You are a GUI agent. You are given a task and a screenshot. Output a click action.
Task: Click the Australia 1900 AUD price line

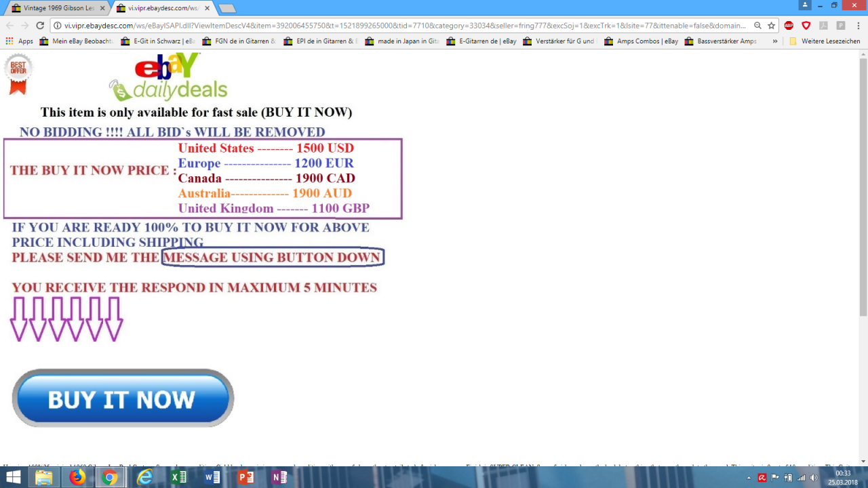[265, 193]
